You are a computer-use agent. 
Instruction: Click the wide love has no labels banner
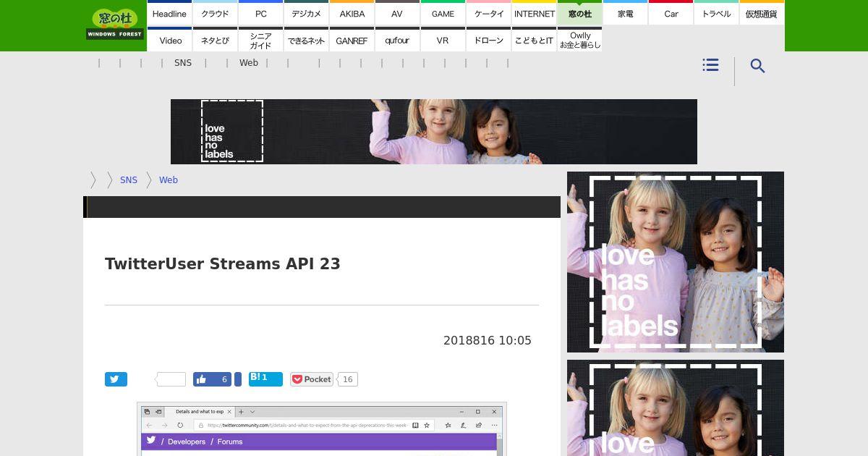point(434,132)
